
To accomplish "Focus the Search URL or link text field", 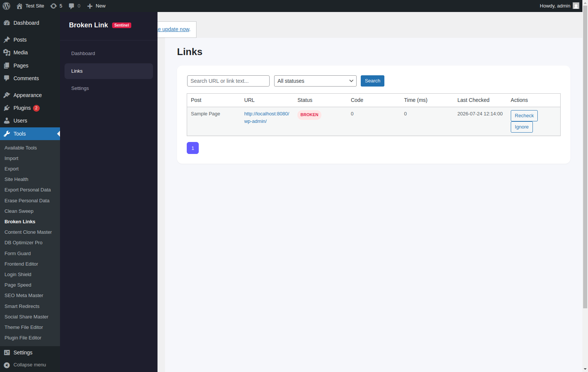I will pyautogui.click(x=228, y=81).
